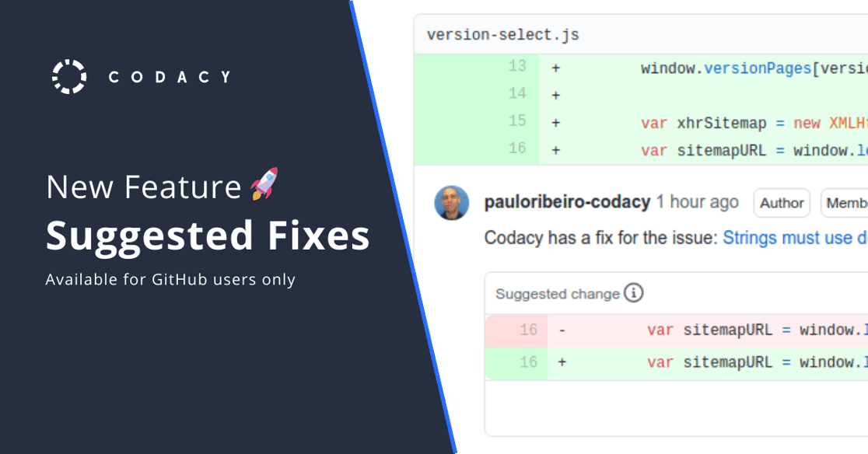Click the "Available for GitHub users only" text

[x=170, y=279]
